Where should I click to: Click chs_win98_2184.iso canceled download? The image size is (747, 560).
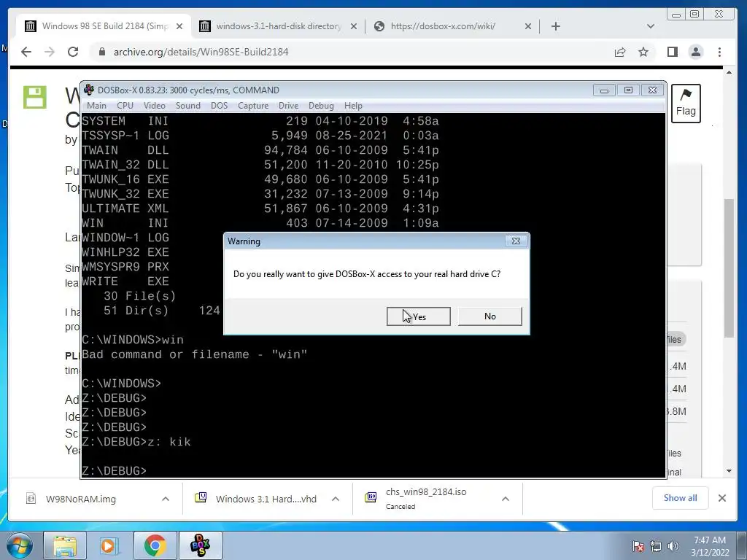click(426, 499)
